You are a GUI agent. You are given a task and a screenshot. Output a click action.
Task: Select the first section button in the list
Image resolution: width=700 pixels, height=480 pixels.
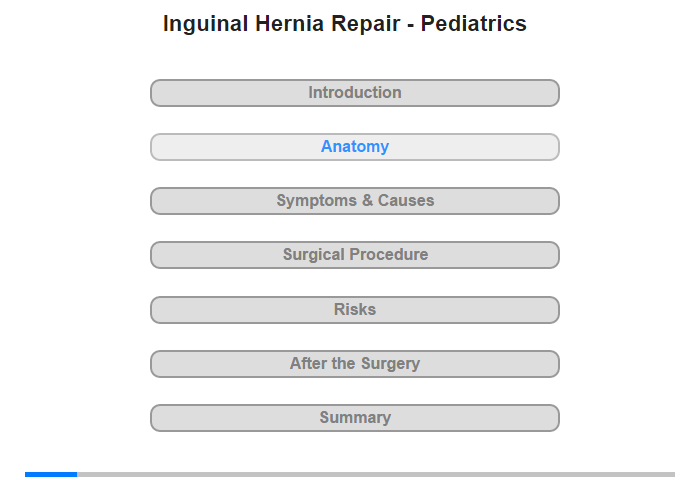pos(354,93)
